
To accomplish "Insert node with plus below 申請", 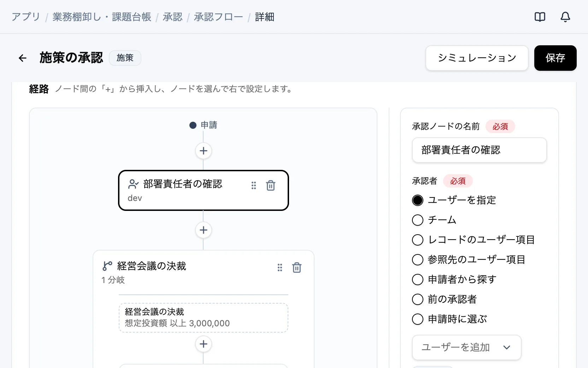I will coord(204,151).
